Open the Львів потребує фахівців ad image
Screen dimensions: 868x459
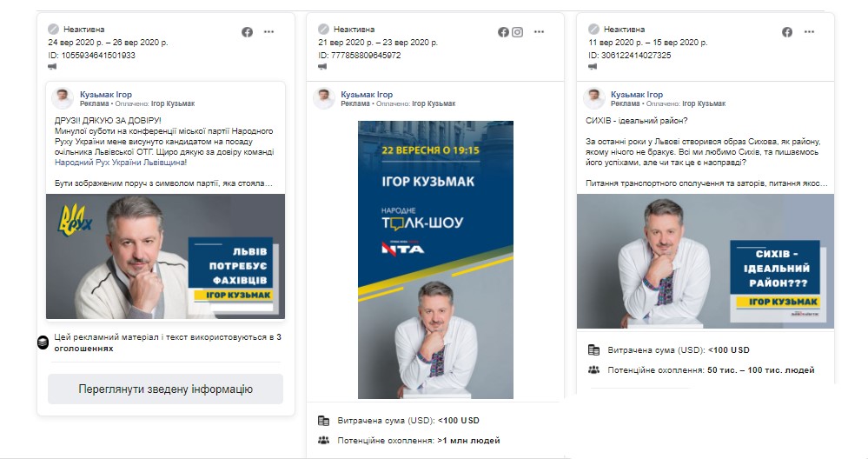[x=165, y=256]
